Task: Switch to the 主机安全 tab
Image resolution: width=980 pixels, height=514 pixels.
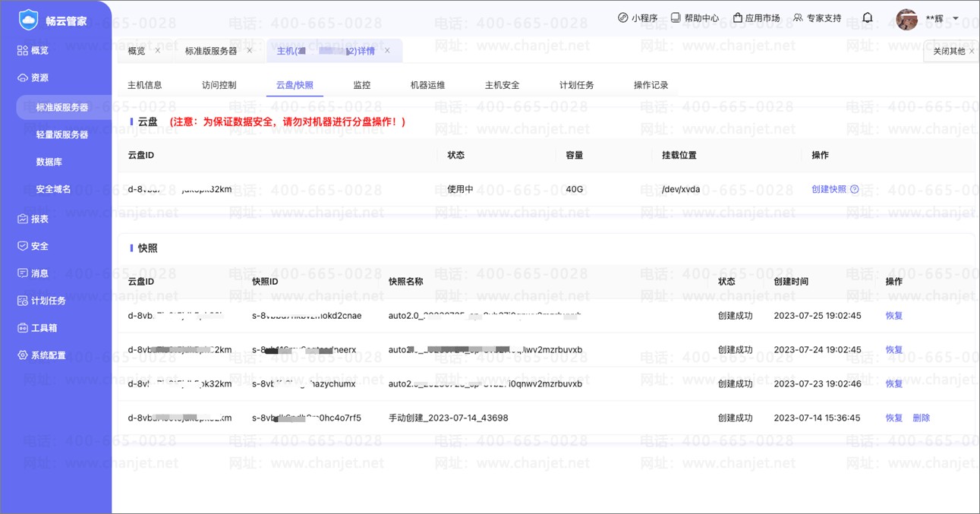Action: click(x=502, y=85)
